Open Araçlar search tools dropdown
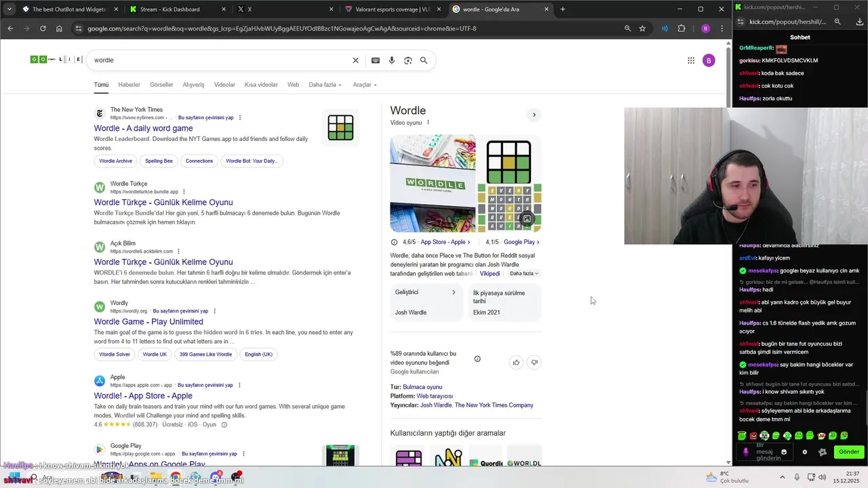This screenshot has height=488, width=868. point(365,85)
